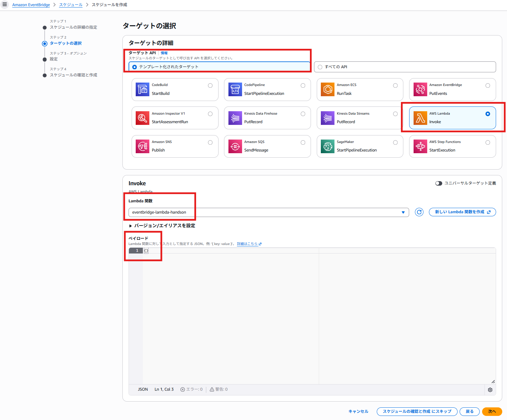The height and width of the screenshot is (420, 507).
Task: Open the スケジュール breadcrumb link
Action: point(71,5)
